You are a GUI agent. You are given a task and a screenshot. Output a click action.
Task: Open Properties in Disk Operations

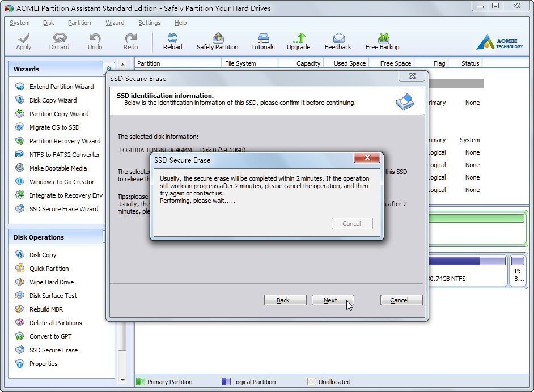(x=43, y=364)
